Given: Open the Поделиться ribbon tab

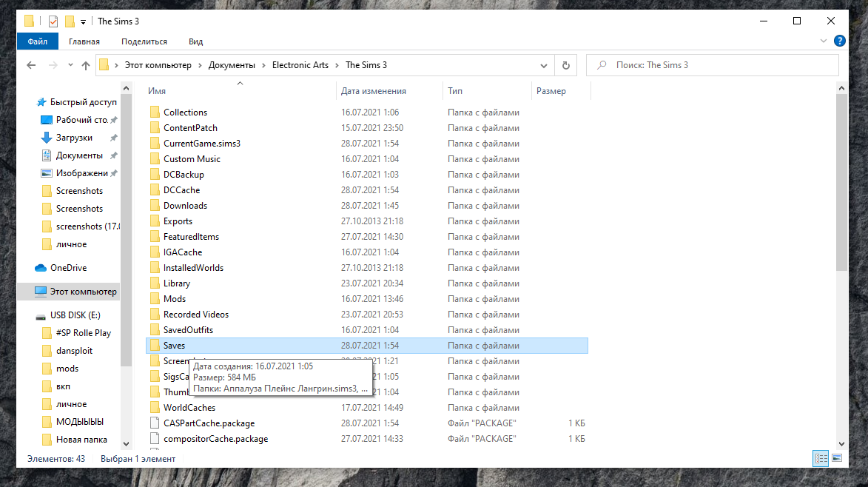Looking at the screenshot, I should [144, 41].
